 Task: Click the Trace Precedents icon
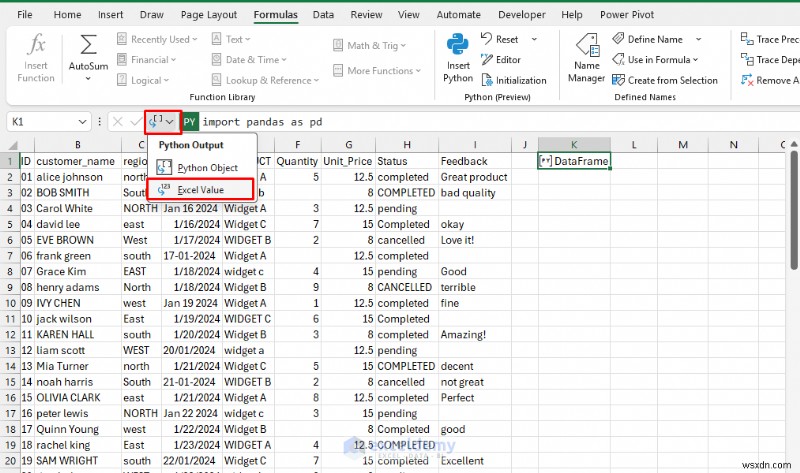(x=747, y=39)
